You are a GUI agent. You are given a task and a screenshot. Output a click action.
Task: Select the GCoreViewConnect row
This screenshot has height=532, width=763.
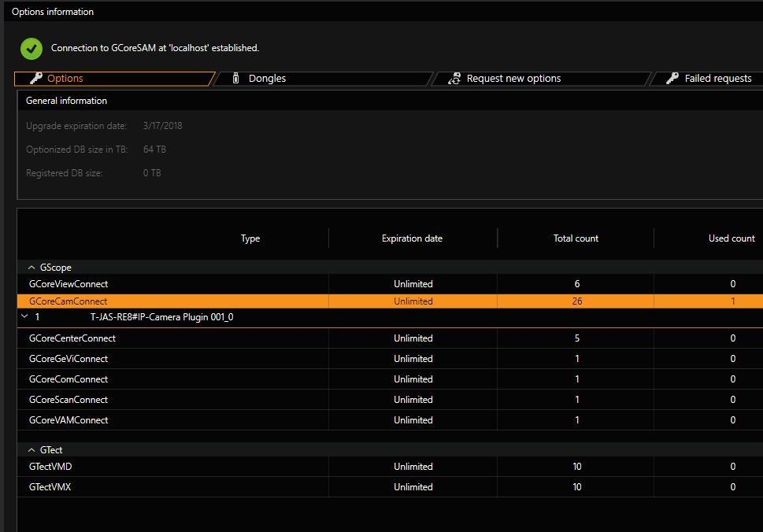[x=390, y=284]
